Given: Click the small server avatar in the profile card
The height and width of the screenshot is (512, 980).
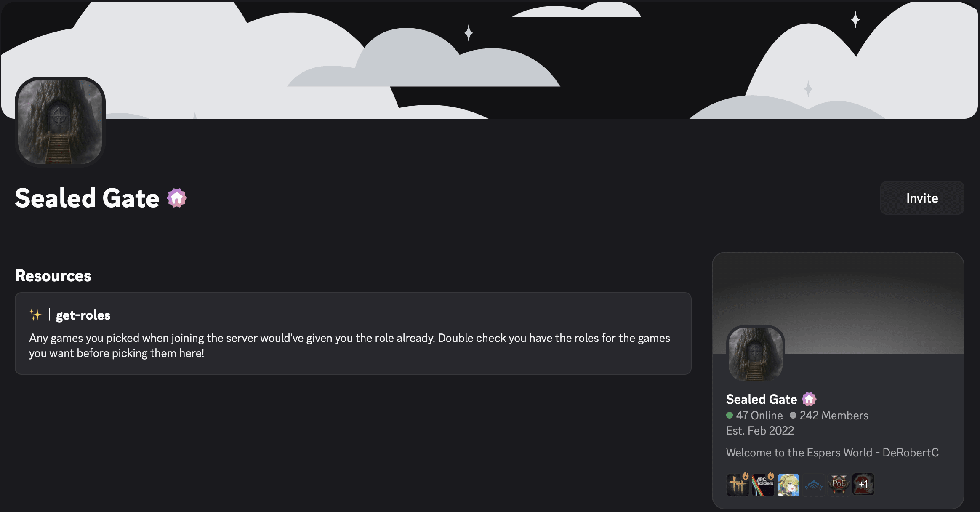Looking at the screenshot, I should [756, 354].
